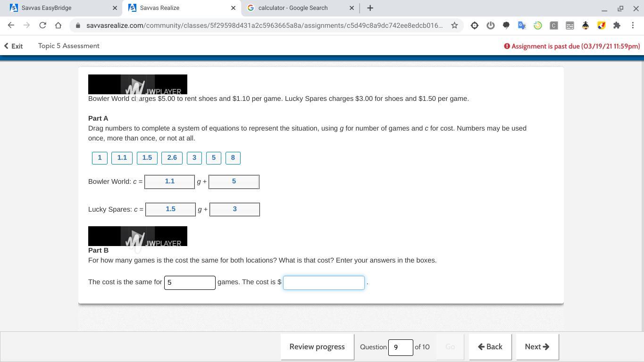Screen dimensions: 644x362
Task: Pick the number tile 2.6
Action: [x=172, y=158]
